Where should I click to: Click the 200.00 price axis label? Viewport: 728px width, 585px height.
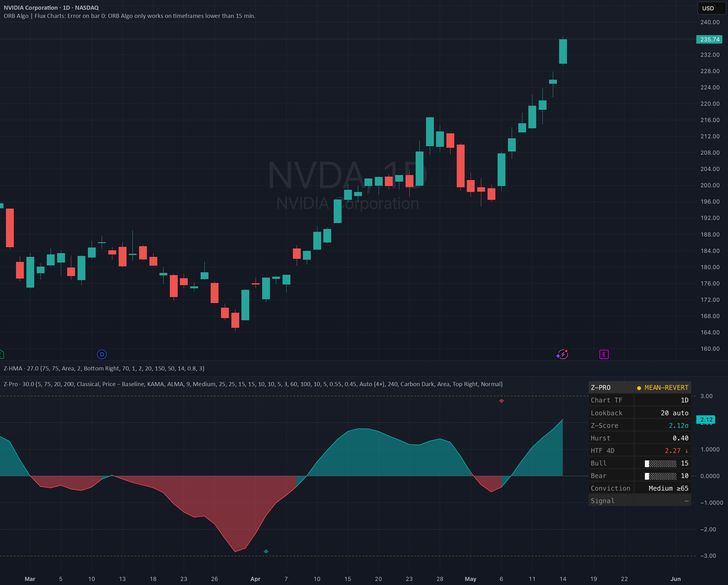(710, 185)
